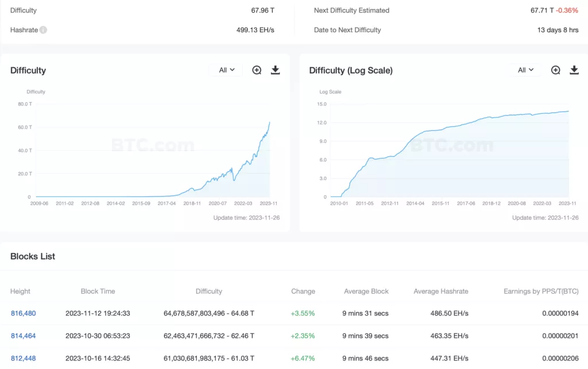Viewport: 588px width, 369px height.
Task: Open block height 816,480
Action: (23, 313)
